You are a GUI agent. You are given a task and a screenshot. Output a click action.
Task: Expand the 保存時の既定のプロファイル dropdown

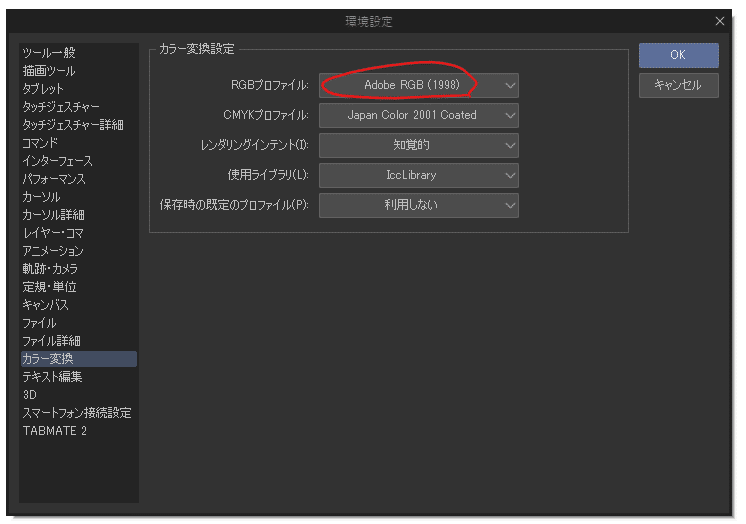click(x=419, y=206)
